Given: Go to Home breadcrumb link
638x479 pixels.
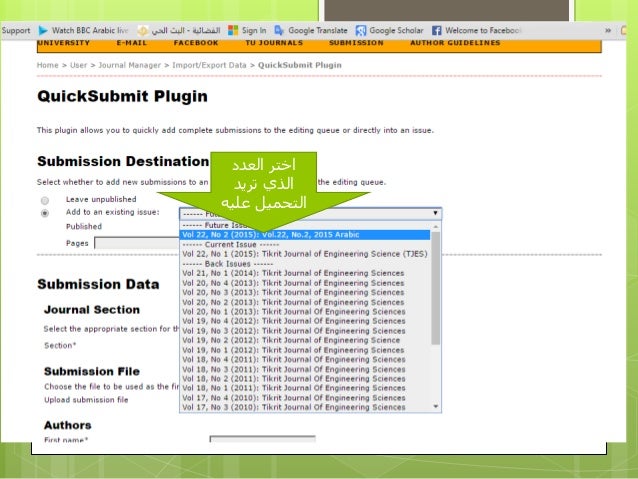Looking at the screenshot, I should click(48, 65).
